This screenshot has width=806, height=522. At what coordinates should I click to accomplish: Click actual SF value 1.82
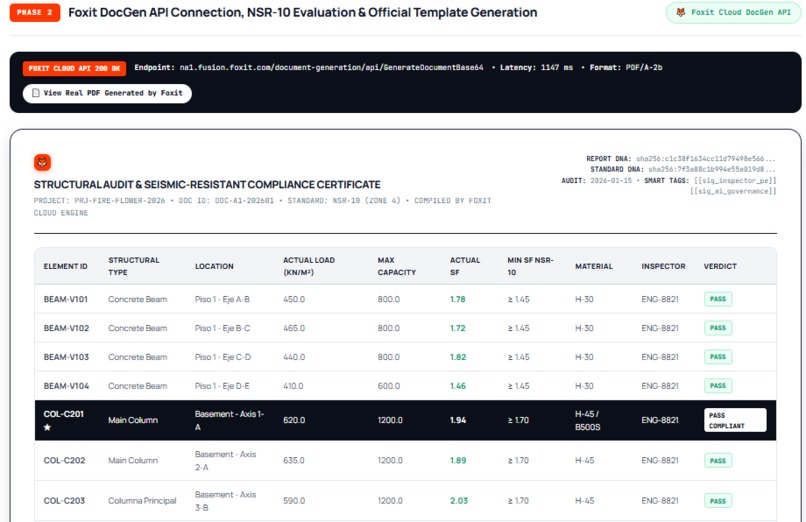pos(458,357)
